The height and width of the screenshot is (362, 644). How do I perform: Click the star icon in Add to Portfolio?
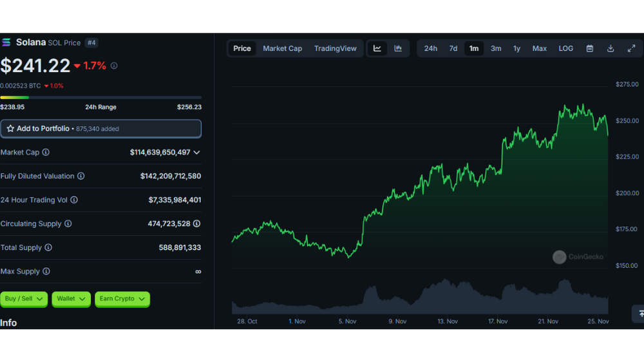[x=10, y=129]
